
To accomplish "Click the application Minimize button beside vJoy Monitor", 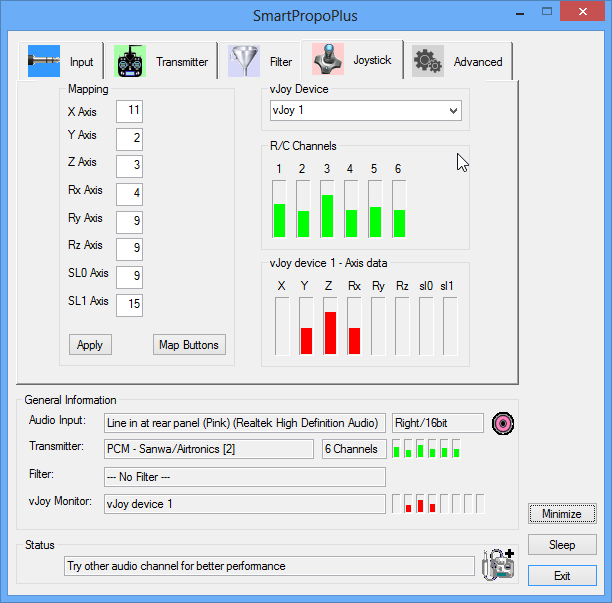I will [562, 514].
